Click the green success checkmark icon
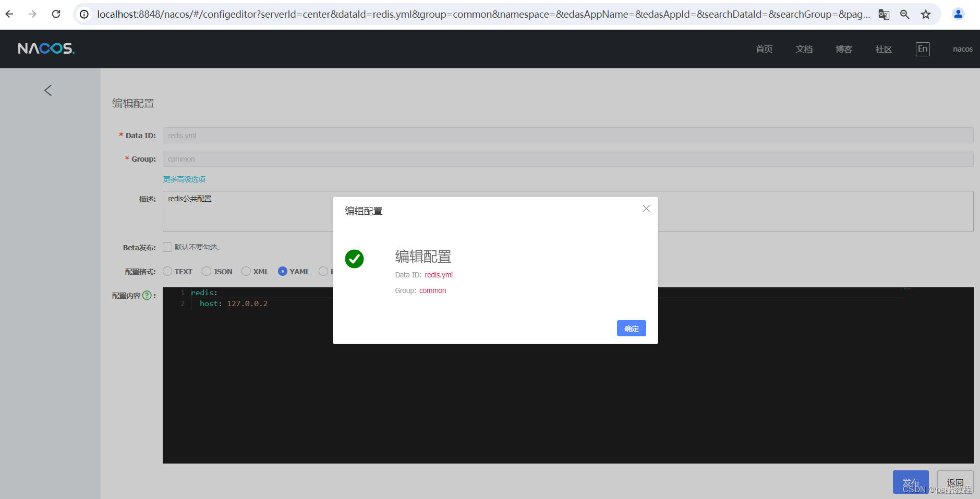Viewport: 980px width, 499px height. [x=354, y=259]
